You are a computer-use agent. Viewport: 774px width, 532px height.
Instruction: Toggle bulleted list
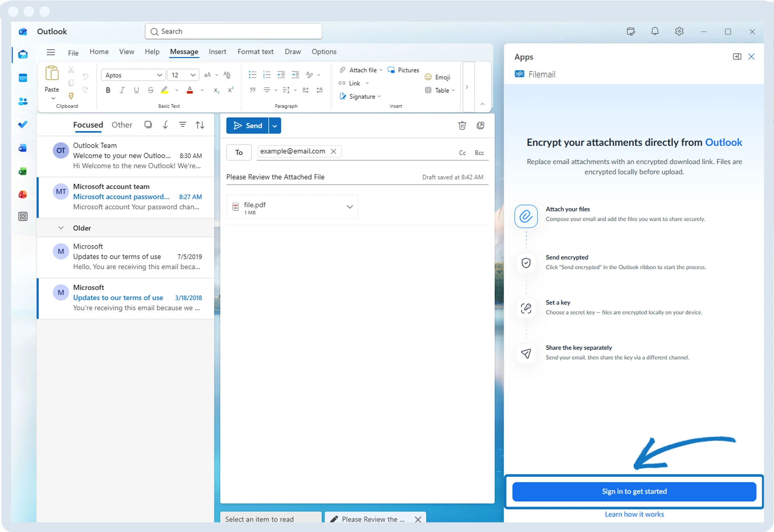pyautogui.click(x=252, y=75)
